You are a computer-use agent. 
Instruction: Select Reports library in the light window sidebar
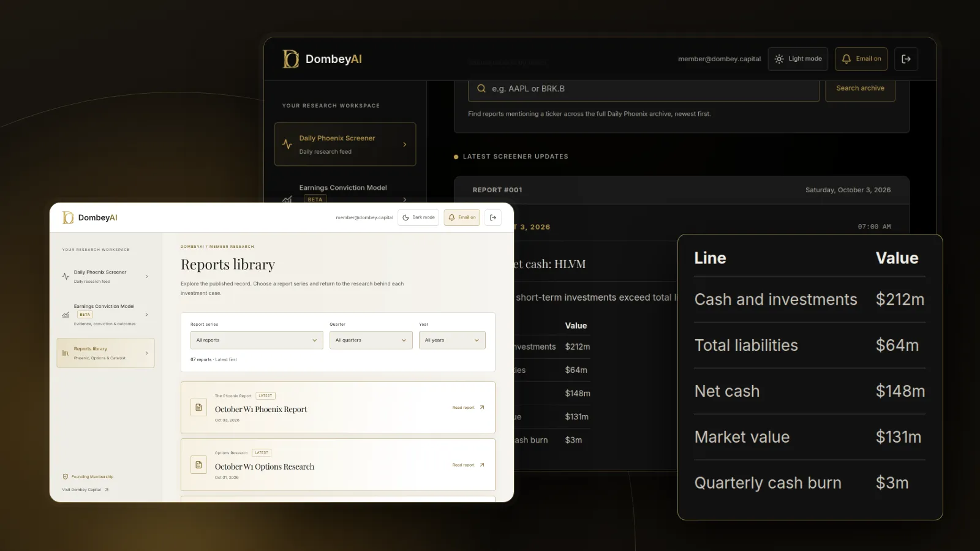105,353
